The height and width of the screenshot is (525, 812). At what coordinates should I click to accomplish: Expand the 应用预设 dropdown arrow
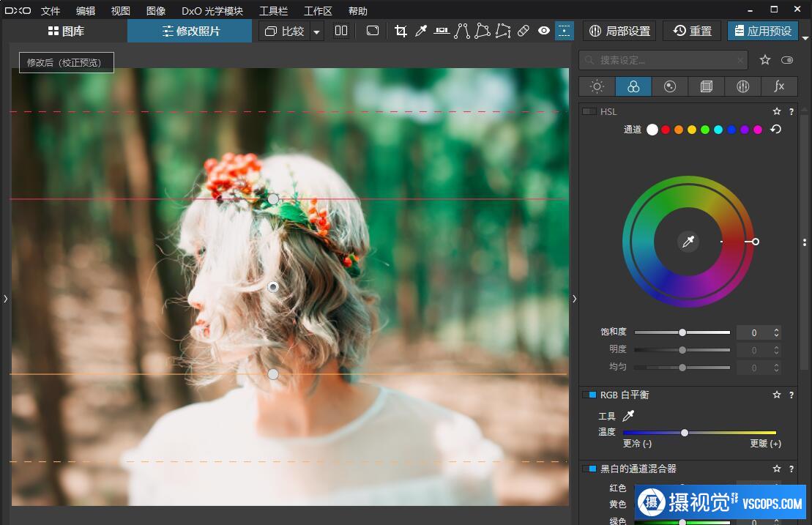pyautogui.click(x=805, y=37)
